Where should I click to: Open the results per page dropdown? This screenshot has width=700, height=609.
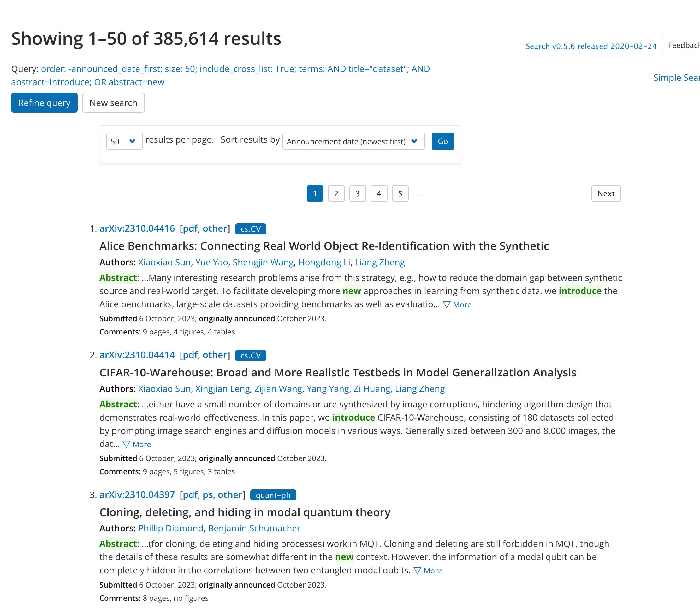(x=123, y=141)
